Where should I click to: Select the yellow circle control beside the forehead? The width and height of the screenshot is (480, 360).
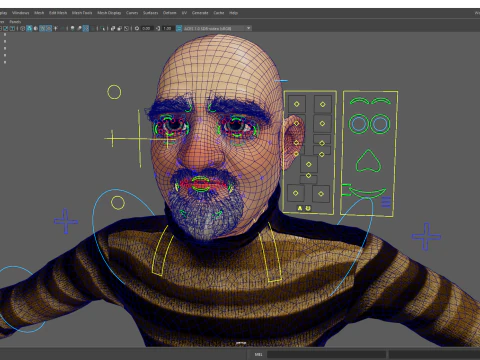point(114,92)
